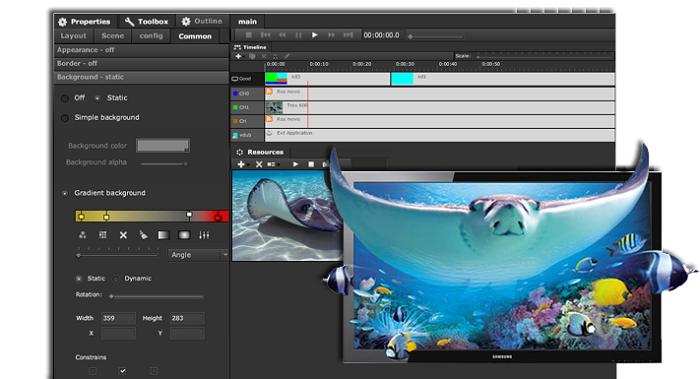Click the Background color swatch
The height and width of the screenshot is (379, 700).
[x=163, y=146]
